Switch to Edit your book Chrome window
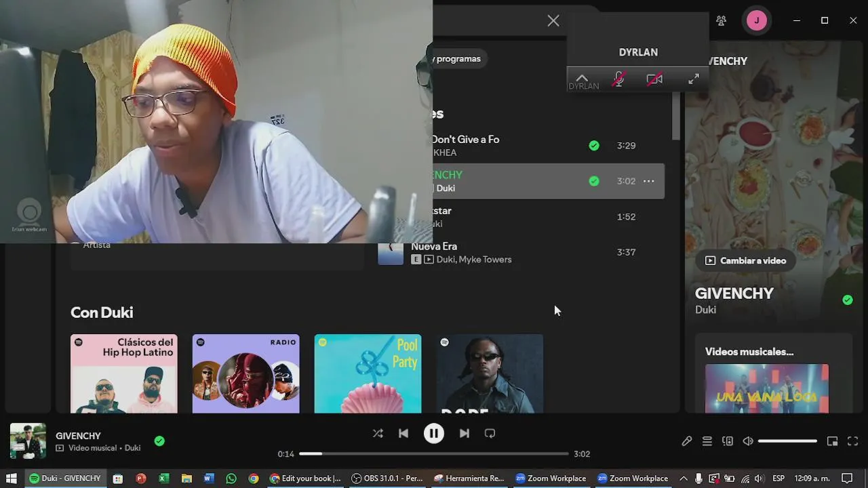This screenshot has width=868, height=488. (x=305, y=479)
